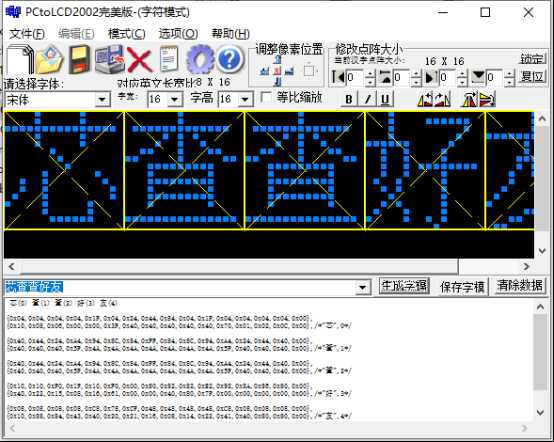Toggle the Bold (B) font style
Viewport: 554px width, 442px height.
(x=349, y=99)
